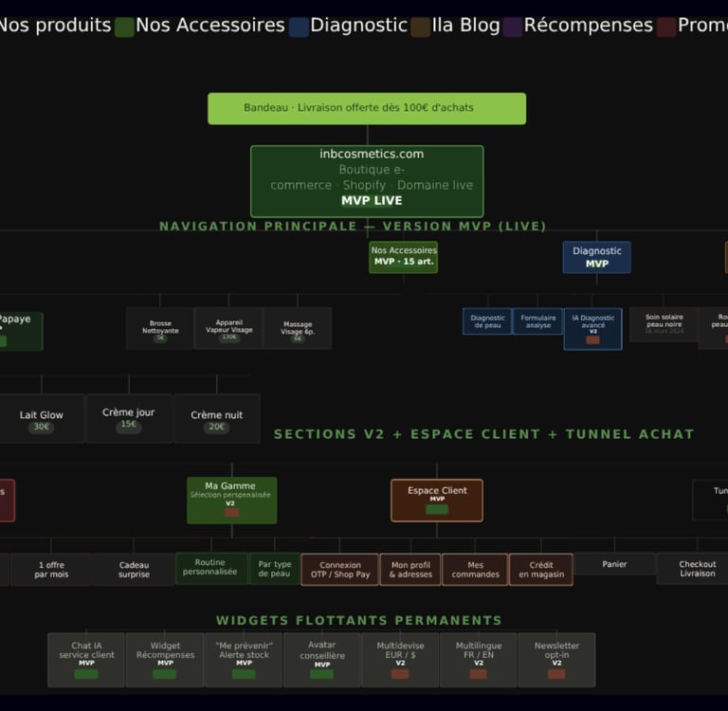Select the Ila Blog legend label
728x711 pixels.
tap(465, 25)
